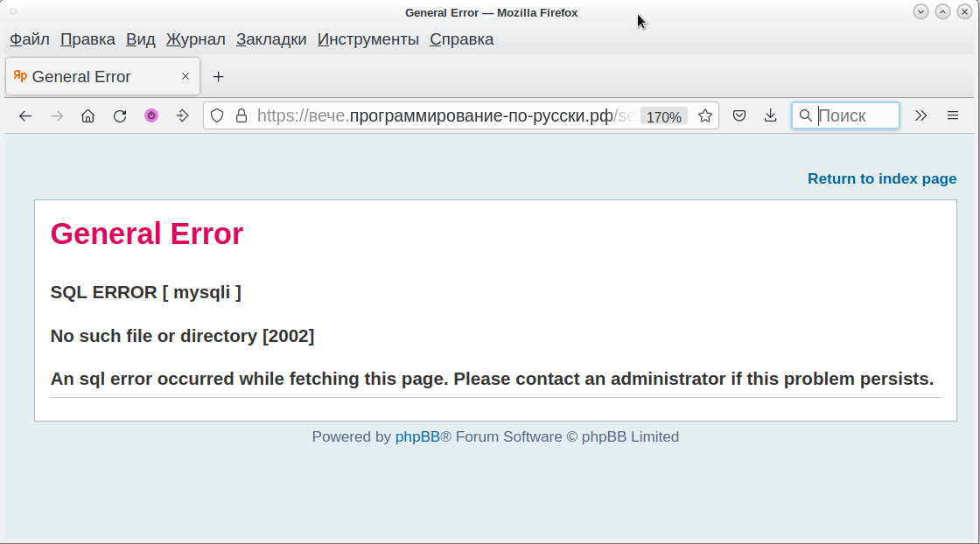Screen dimensions: 980x544
Task: Close the Firefox window
Action: click(964, 12)
